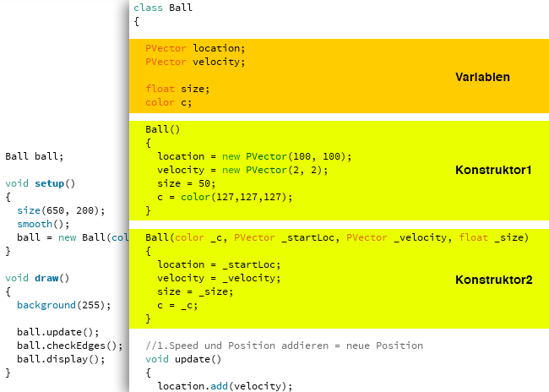Select the 'float size;' variable line
The height and width of the screenshot is (392, 549).
[x=177, y=89]
